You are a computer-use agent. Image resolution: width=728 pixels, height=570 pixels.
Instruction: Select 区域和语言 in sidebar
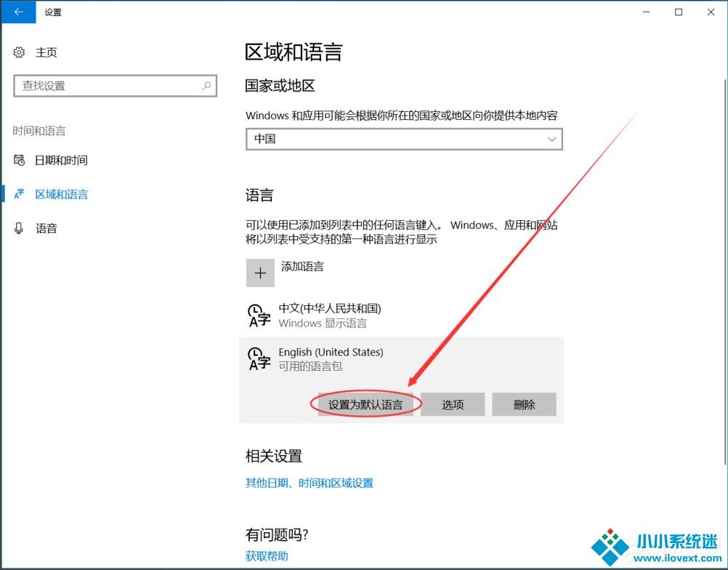click(61, 194)
